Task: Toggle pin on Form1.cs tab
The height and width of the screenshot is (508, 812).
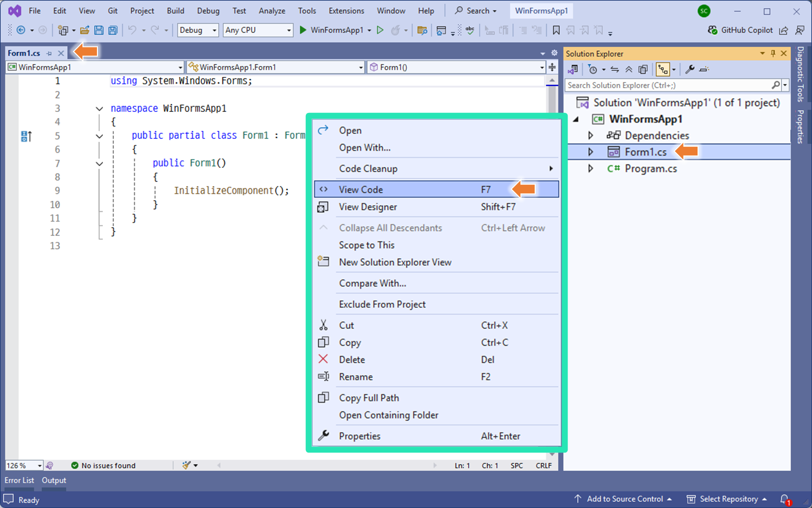Action: [49, 53]
